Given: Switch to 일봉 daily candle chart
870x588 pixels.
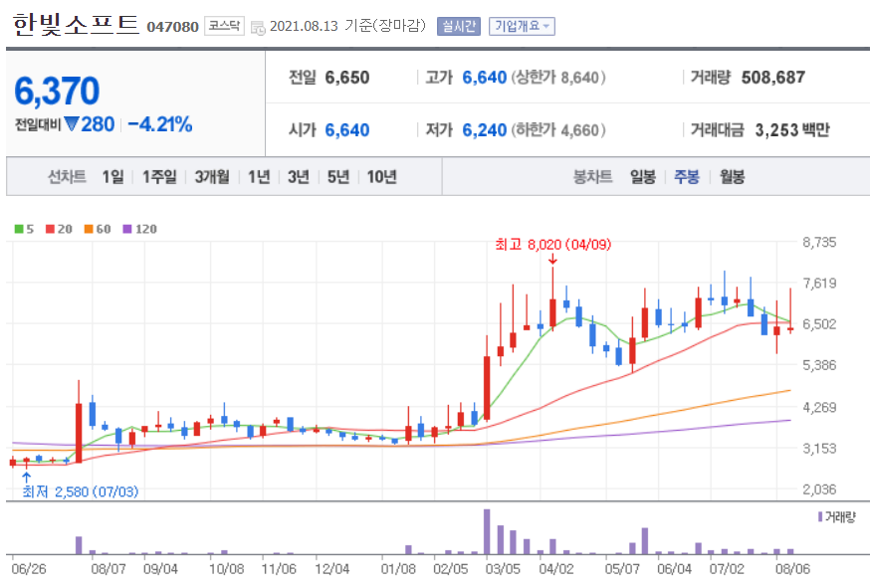Looking at the screenshot, I should pos(642,177).
